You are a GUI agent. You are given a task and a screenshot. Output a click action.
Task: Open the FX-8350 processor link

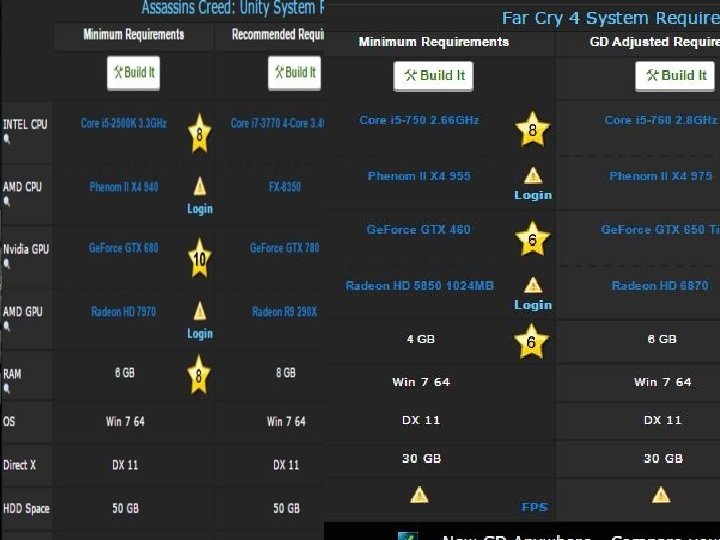point(285,187)
